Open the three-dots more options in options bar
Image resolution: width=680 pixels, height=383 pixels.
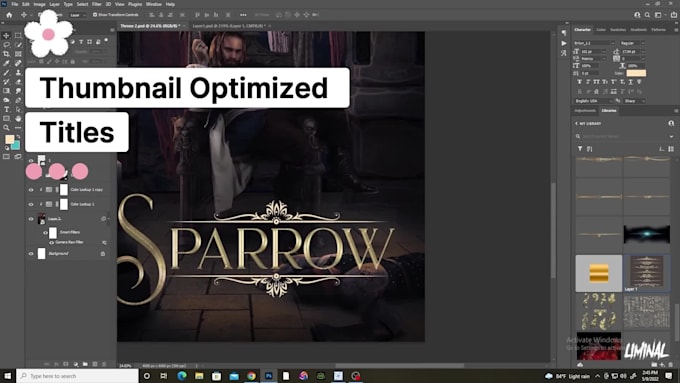(x=243, y=15)
